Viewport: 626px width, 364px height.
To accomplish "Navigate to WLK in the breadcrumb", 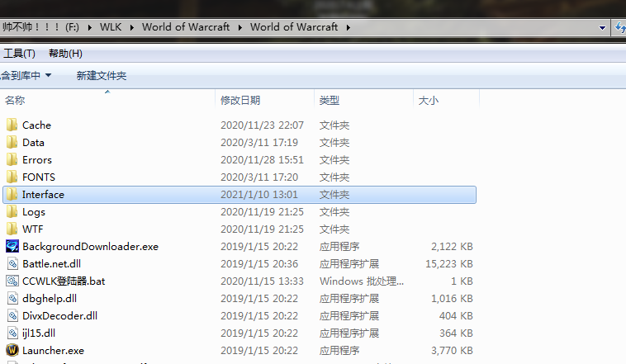I will tap(111, 27).
